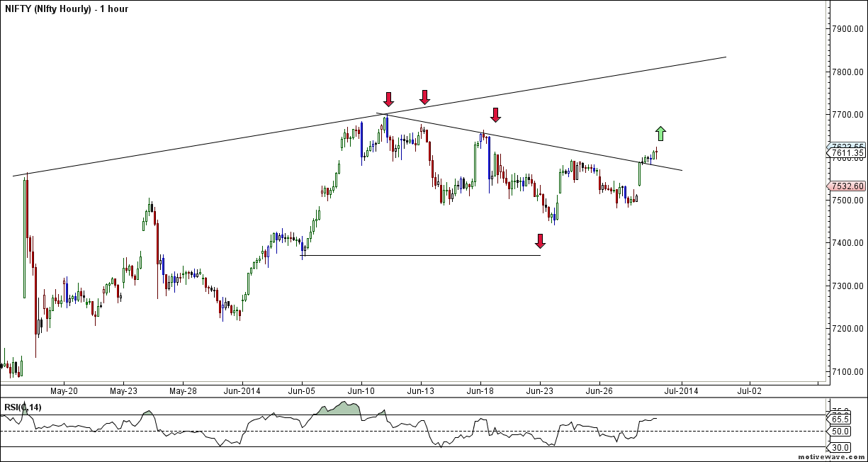
Task: Click the green up arrow marker
Action: pos(660,133)
